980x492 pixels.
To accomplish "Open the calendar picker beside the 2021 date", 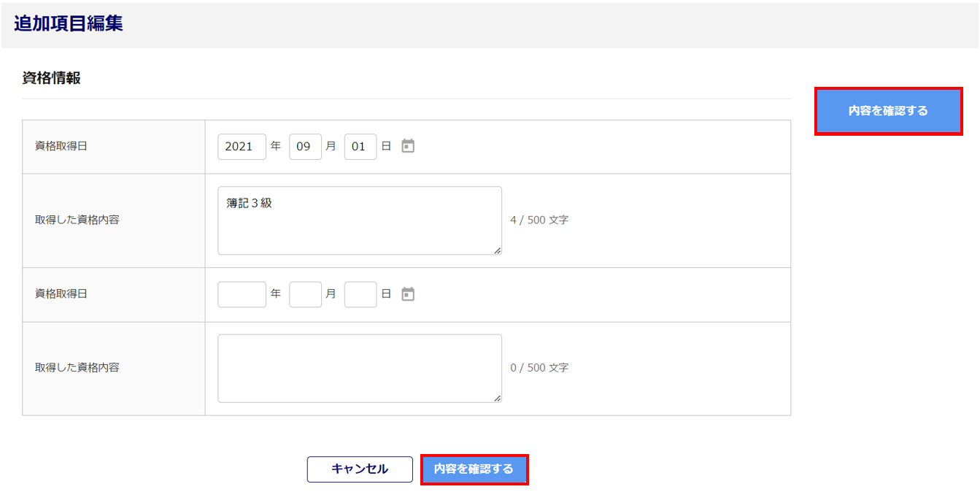I will pos(408,146).
